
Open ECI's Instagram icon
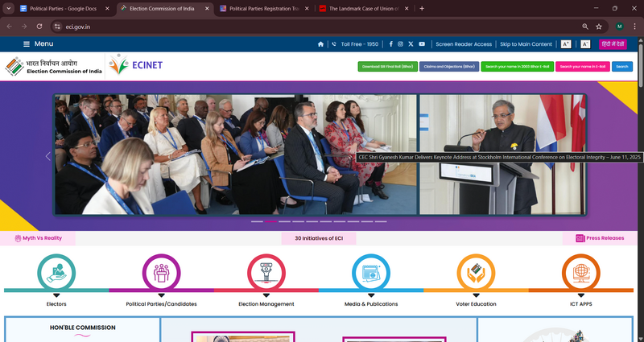[401, 44]
